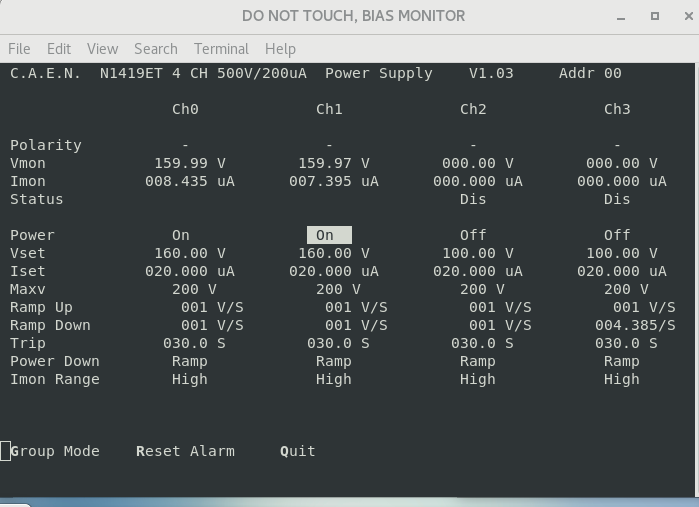The height and width of the screenshot is (507, 699).
Task: Open the File menu
Action: tap(19, 49)
